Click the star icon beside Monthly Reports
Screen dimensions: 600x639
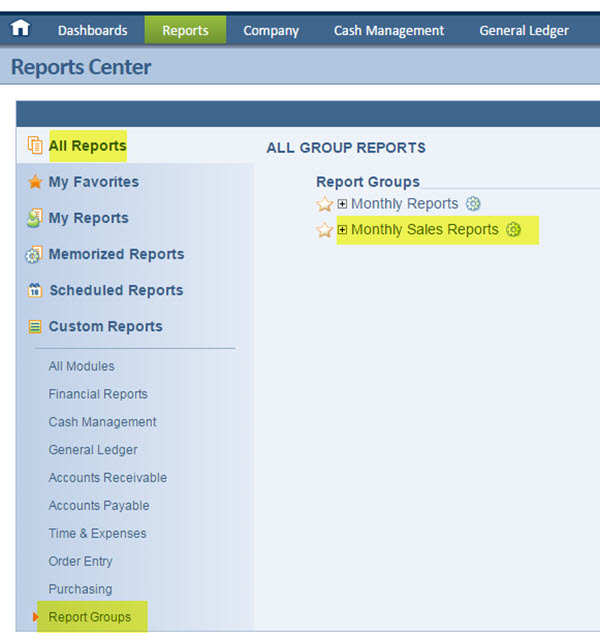[x=324, y=204]
